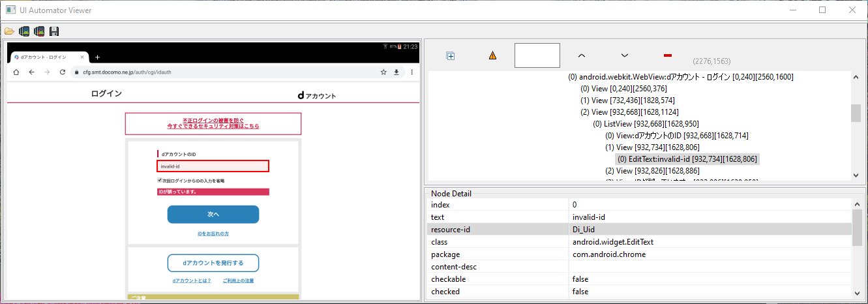868x304 pixels.
Task: Open the dアカウントとは? link
Action: tap(192, 281)
